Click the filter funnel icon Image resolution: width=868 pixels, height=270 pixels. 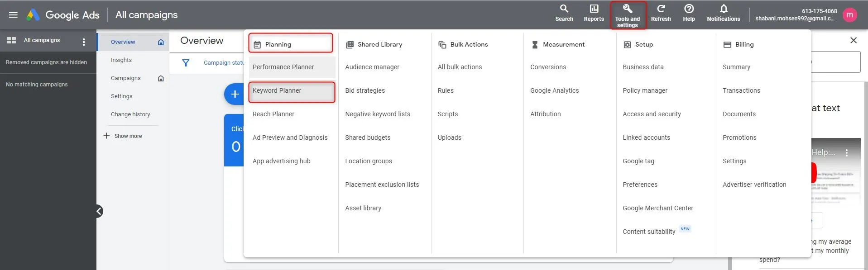pos(186,63)
